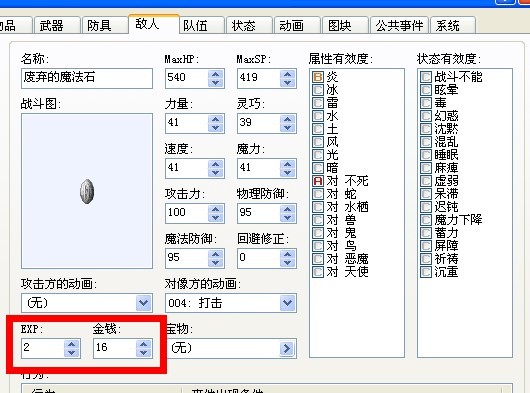
Task: Toggle 炎 element efficiency box
Action: click(318, 77)
